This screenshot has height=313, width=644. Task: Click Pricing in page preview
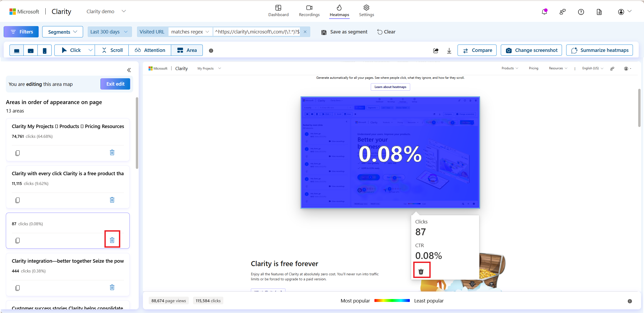pos(534,68)
